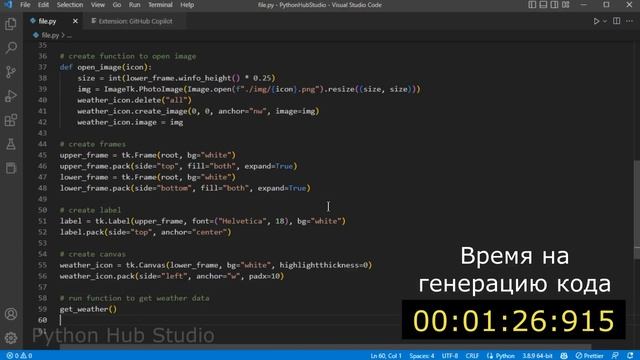Click breadcrumb ellipsis after file.py
Viewport: 640px width, 360px height.
point(69,36)
